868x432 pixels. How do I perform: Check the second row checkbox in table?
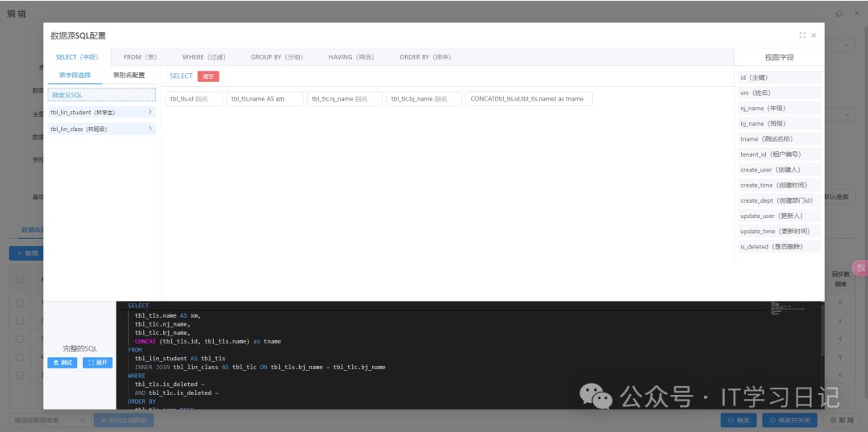click(x=20, y=321)
